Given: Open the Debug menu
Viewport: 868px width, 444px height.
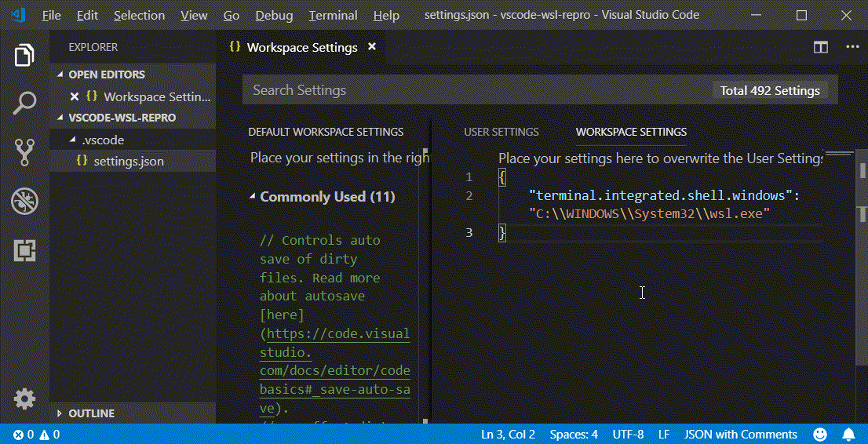Looking at the screenshot, I should tap(275, 16).
